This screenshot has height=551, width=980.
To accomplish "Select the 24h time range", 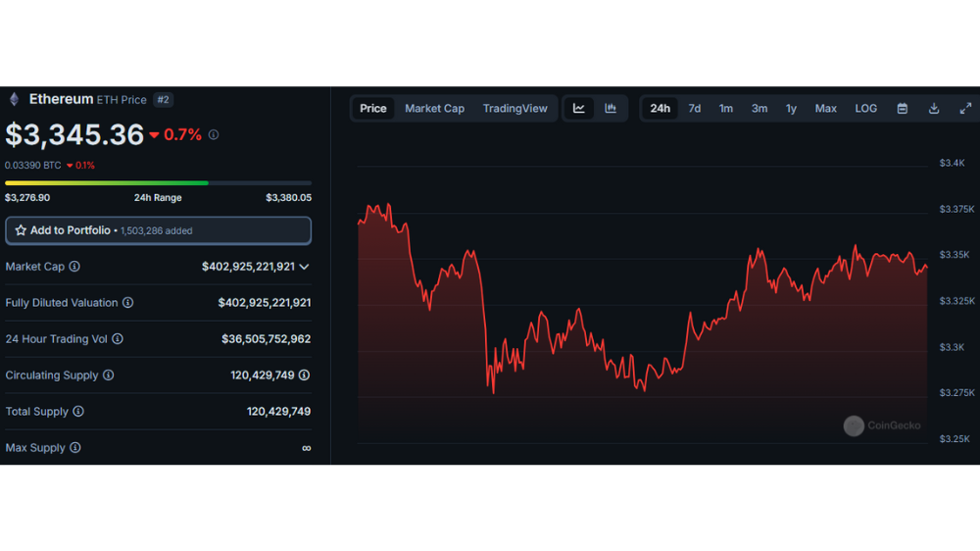I will tap(660, 108).
